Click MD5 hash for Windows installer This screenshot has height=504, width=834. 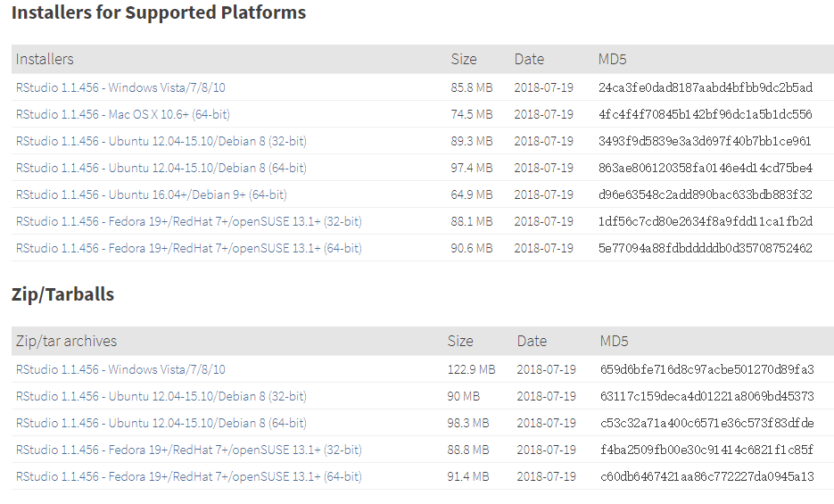(705, 87)
